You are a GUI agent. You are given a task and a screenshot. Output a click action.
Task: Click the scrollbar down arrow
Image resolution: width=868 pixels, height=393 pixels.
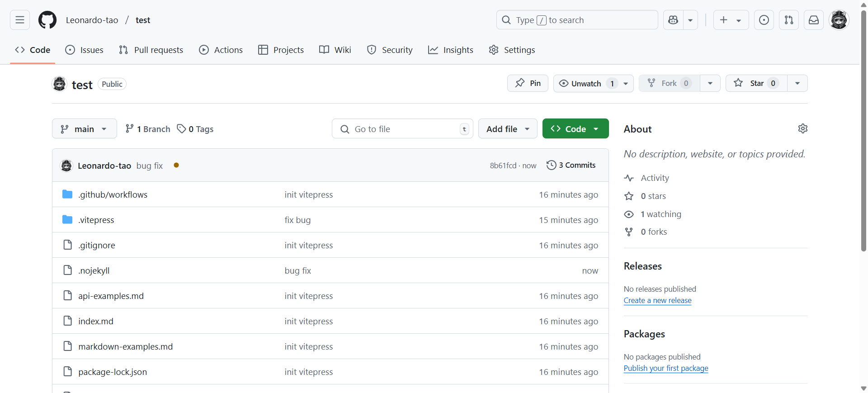pyautogui.click(x=863, y=388)
